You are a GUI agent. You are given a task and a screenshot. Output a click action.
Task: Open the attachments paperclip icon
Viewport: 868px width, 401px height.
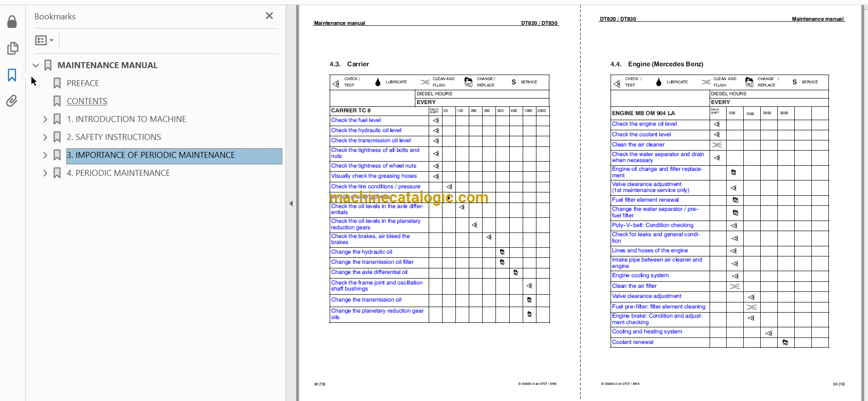[12, 101]
